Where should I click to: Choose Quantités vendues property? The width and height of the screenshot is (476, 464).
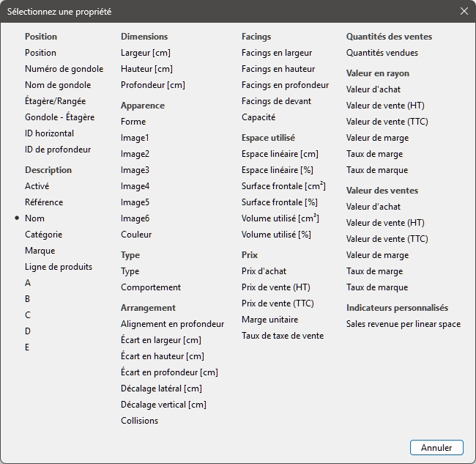click(382, 53)
